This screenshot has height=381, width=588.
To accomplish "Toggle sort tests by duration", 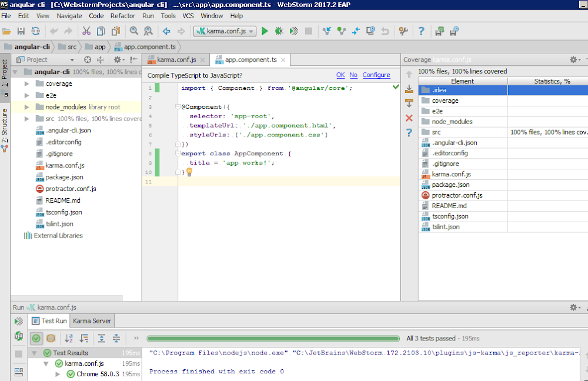I will [x=83, y=338].
